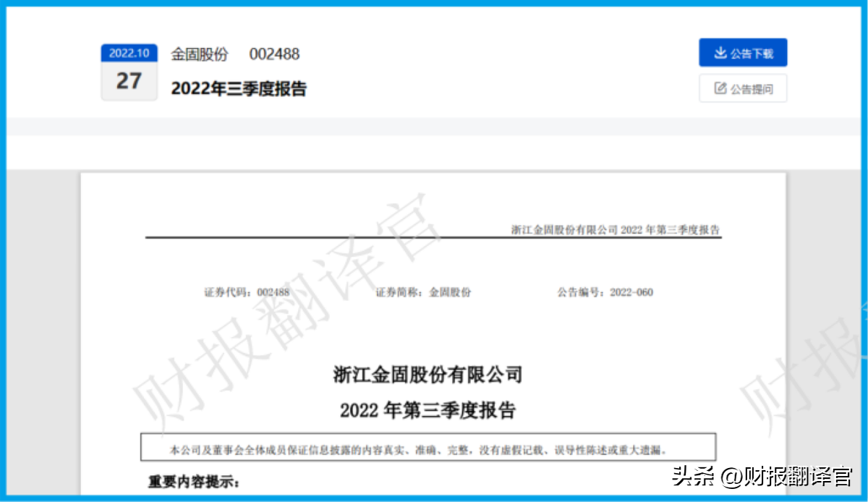Click document header 浙江金固股份有限公司 2022 年第三季度报告
868x502 pixels.
(616, 229)
